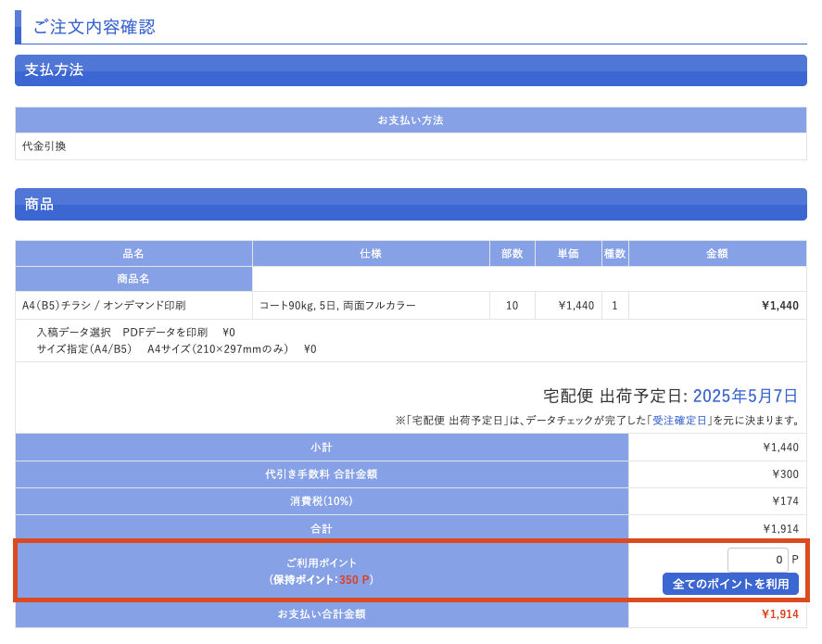Click the コート90kg specification cell
The height and width of the screenshot is (644, 822).
337,306
